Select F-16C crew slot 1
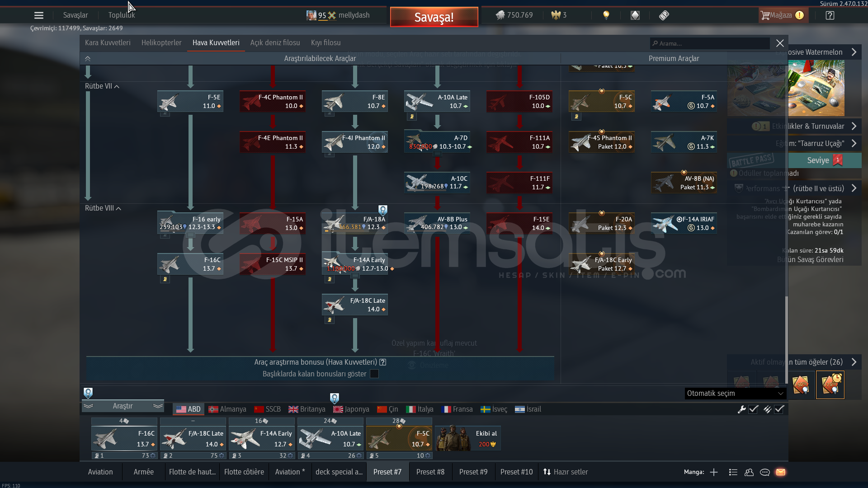This screenshot has width=868, height=488. point(124,438)
